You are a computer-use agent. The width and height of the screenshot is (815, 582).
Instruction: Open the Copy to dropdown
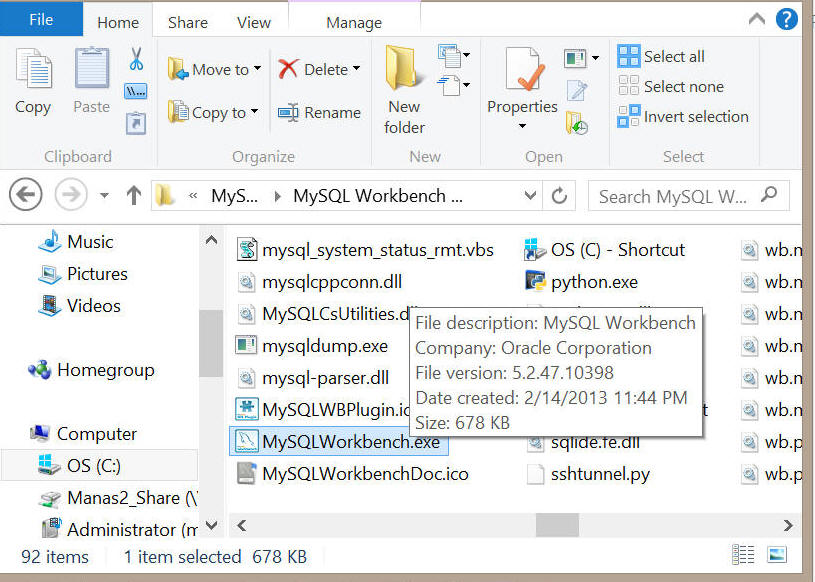[x=213, y=112]
